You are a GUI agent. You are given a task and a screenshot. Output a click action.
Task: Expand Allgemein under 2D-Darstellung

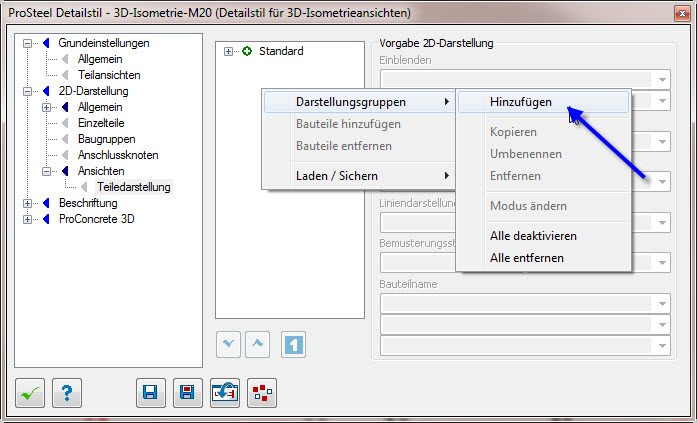coord(47,108)
